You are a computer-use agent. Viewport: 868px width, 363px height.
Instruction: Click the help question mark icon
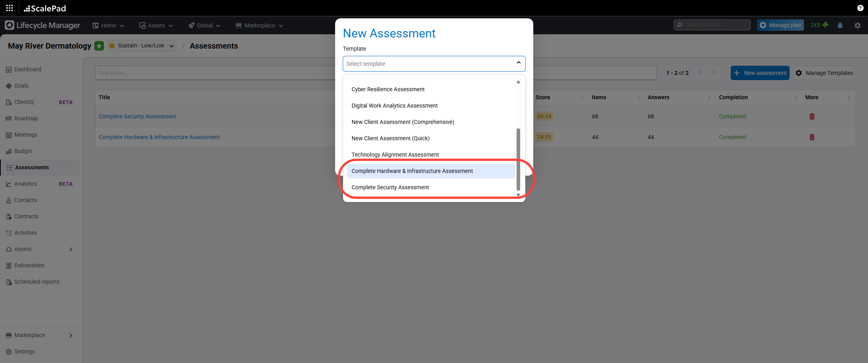tap(860, 8)
